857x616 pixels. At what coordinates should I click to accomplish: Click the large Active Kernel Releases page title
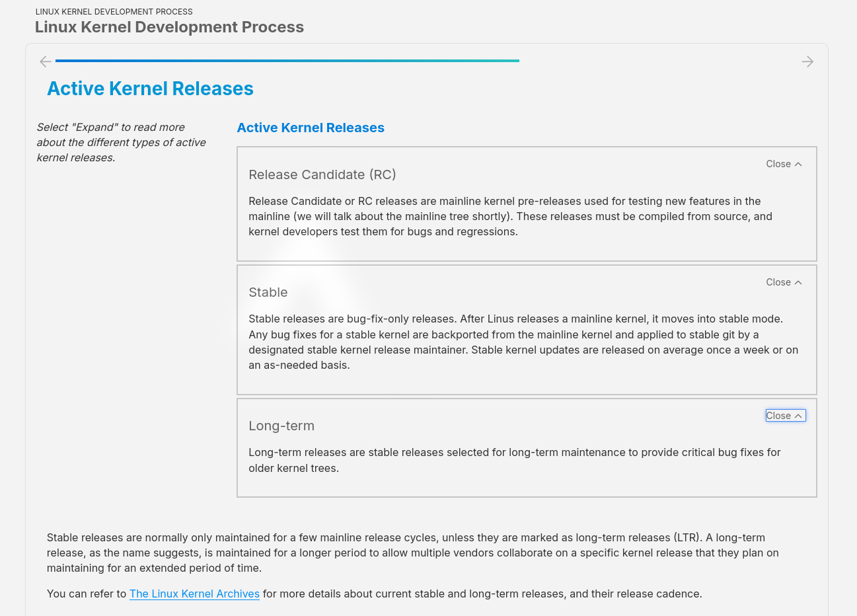[x=150, y=89]
